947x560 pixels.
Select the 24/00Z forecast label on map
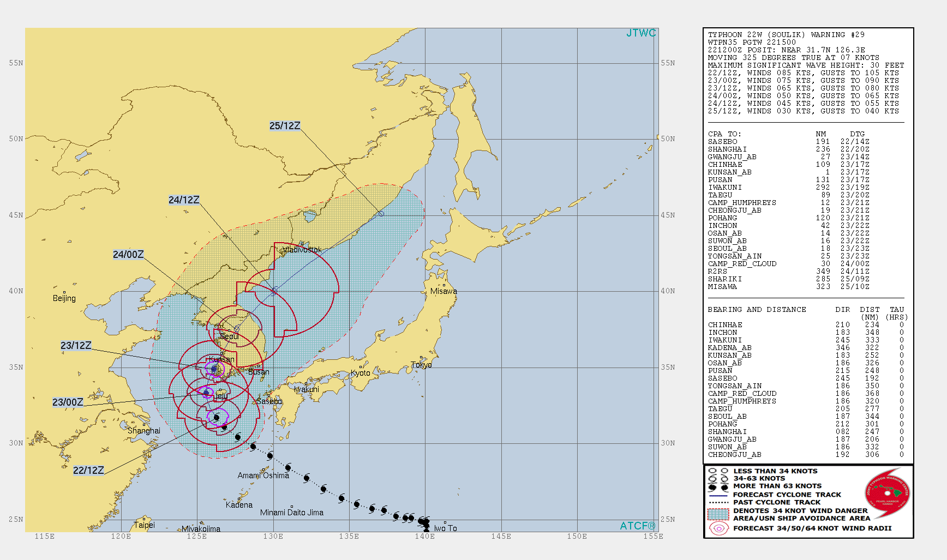(x=128, y=255)
